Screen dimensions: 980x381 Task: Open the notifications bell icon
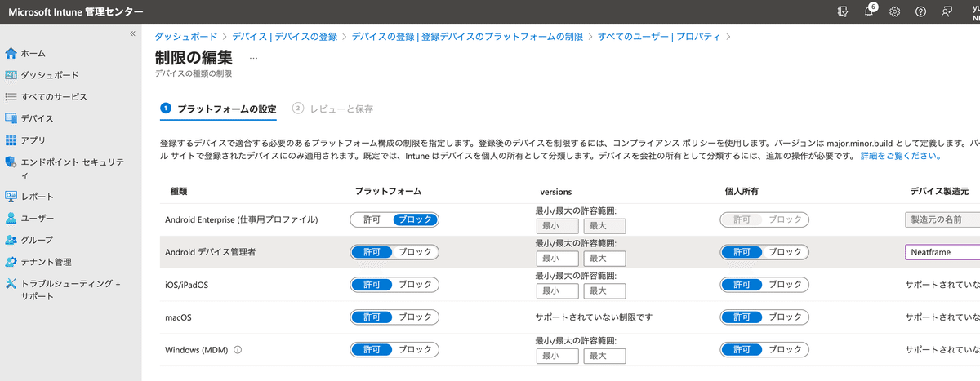coord(869,11)
